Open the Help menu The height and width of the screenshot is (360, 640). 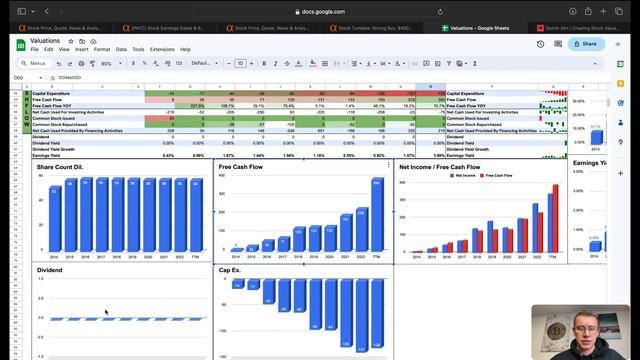coord(185,49)
